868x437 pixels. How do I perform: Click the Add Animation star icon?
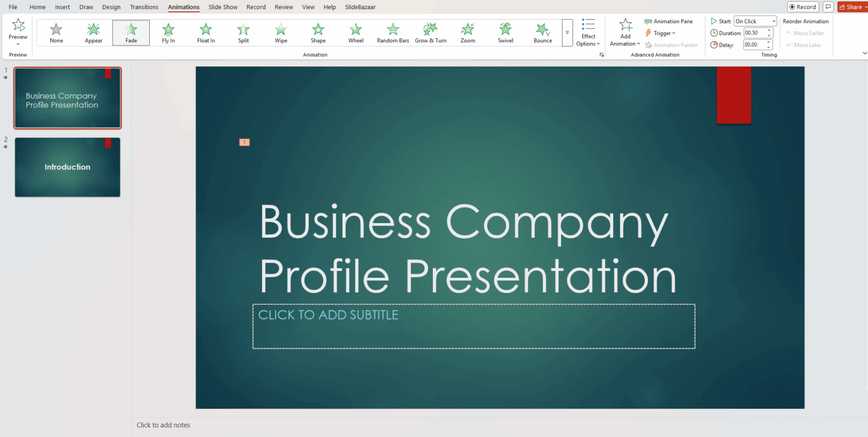pos(626,24)
